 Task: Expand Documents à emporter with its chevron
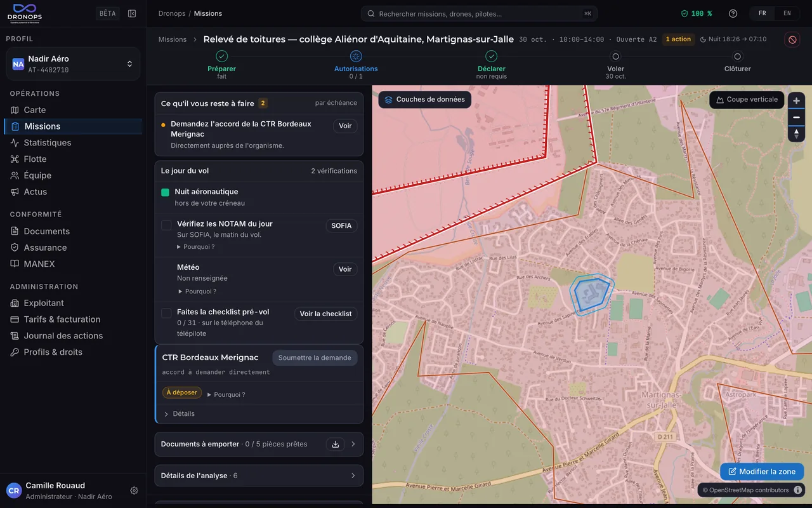(x=353, y=444)
